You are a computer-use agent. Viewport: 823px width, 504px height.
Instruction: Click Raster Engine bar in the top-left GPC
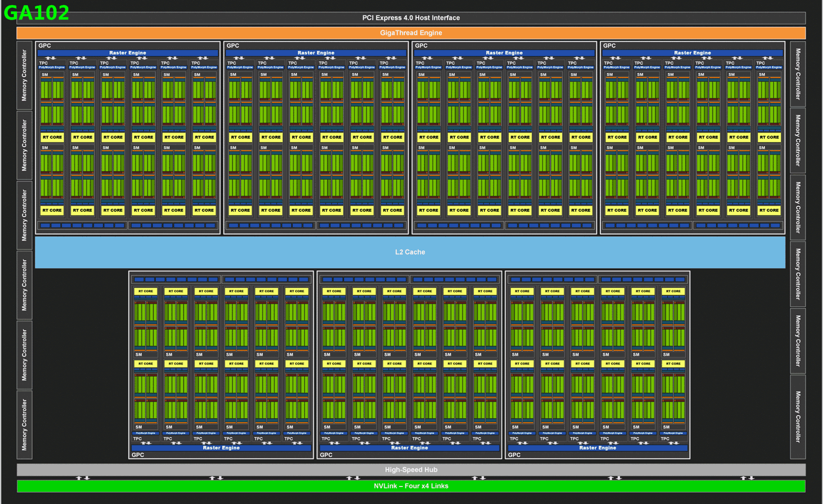(x=128, y=53)
